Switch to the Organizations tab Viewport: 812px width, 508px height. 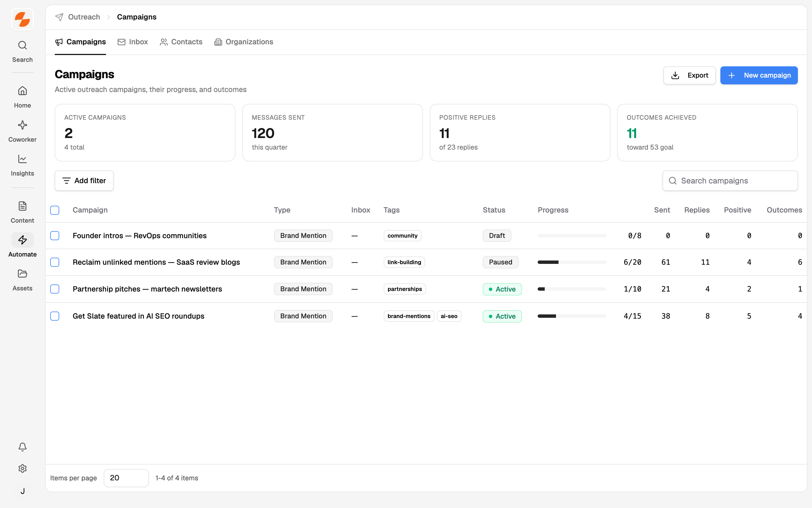[244, 42]
